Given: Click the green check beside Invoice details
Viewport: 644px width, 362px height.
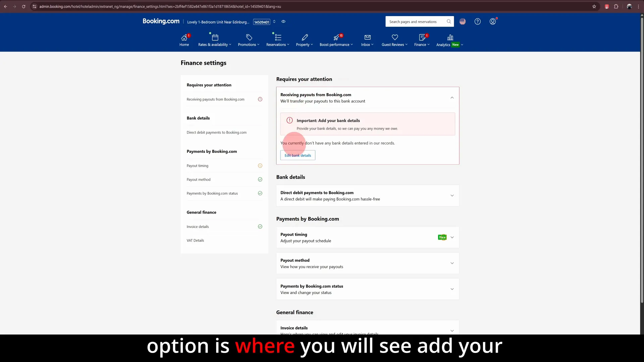Looking at the screenshot, I should pos(260,227).
